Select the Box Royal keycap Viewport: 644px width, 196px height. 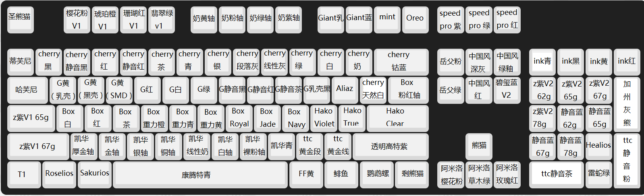click(x=239, y=118)
